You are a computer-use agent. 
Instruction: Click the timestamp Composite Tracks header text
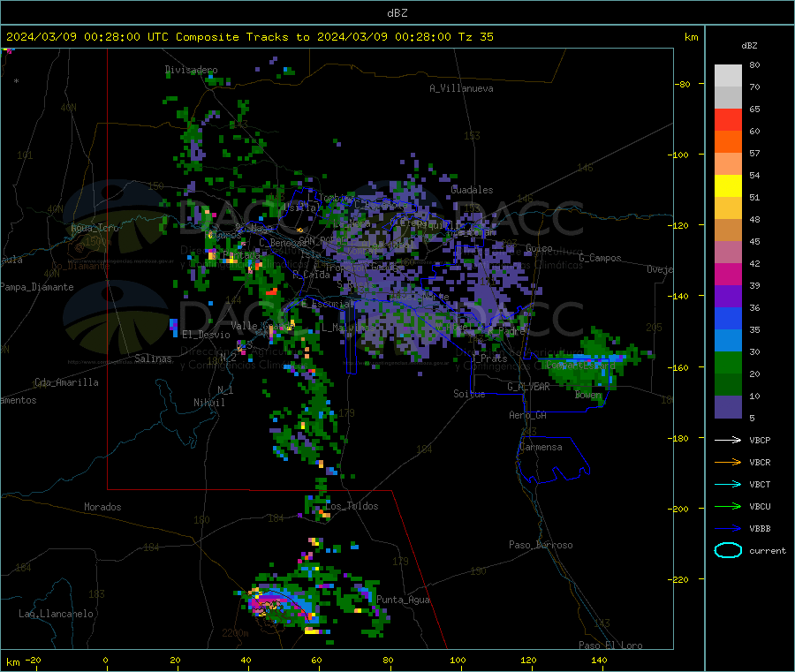pyautogui.click(x=250, y=37)
